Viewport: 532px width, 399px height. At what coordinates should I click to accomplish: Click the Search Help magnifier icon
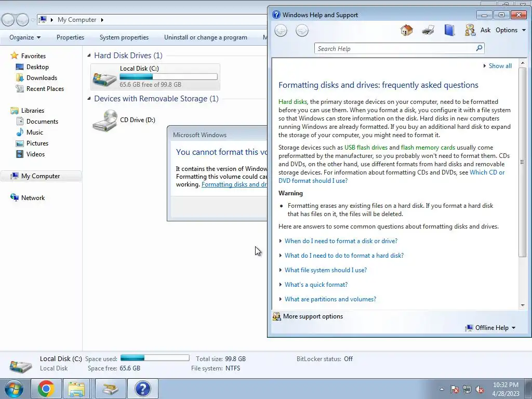pyautogui.click(x=479, y=48)
